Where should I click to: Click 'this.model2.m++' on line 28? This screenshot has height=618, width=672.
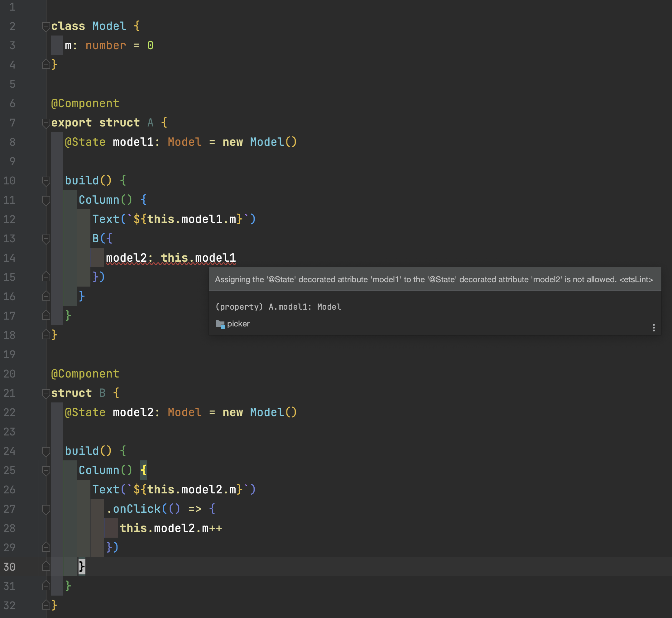[x=171, y=528]
